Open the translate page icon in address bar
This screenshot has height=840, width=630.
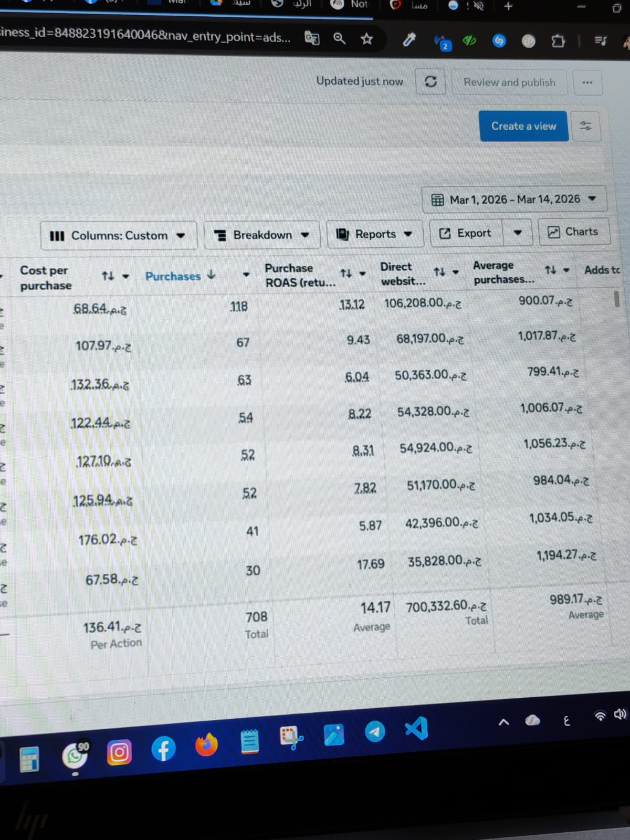click(312, 38)
